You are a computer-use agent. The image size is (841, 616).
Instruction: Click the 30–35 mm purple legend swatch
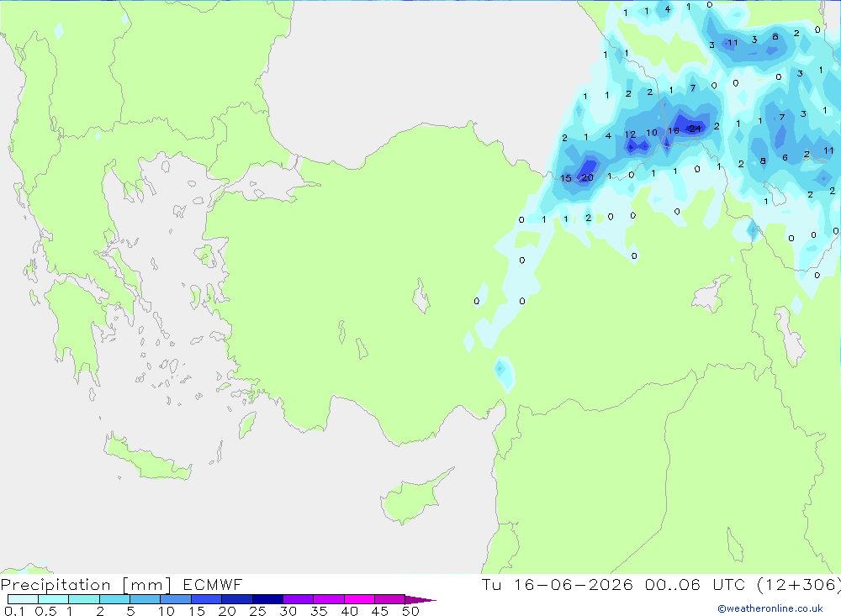pos(298,599)
